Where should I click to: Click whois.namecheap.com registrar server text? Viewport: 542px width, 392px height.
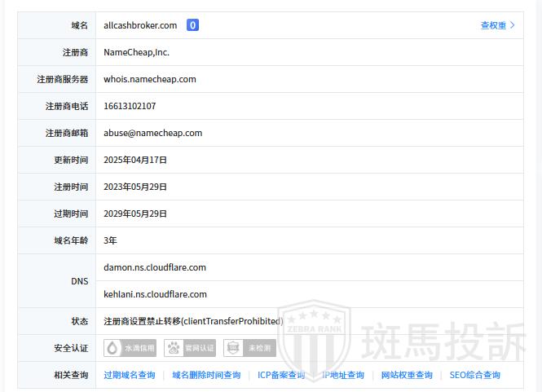(x=149, y=79)
